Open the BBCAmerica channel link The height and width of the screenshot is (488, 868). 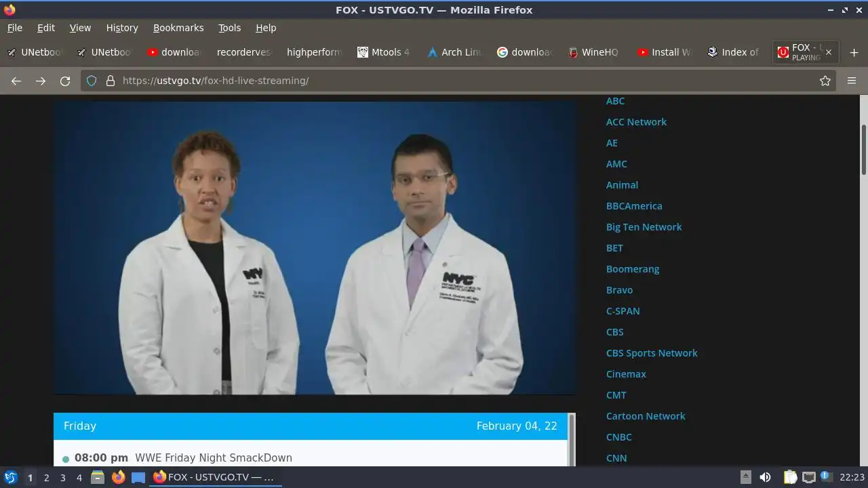(x=634, y=206)
